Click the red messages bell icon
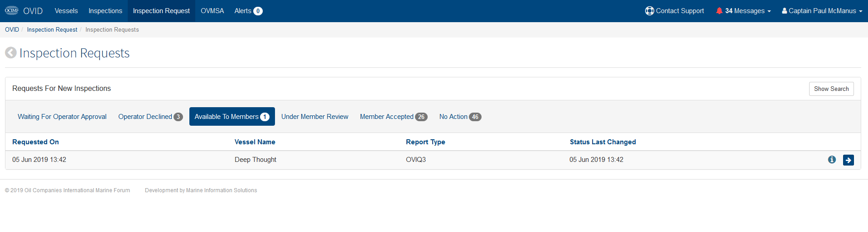Image resolution: width=868 pixels, height=232 pixels. coord(719,11)
